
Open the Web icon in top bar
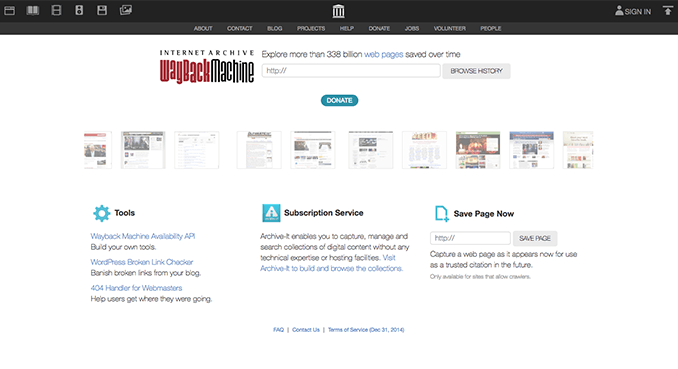pos(10,10)
